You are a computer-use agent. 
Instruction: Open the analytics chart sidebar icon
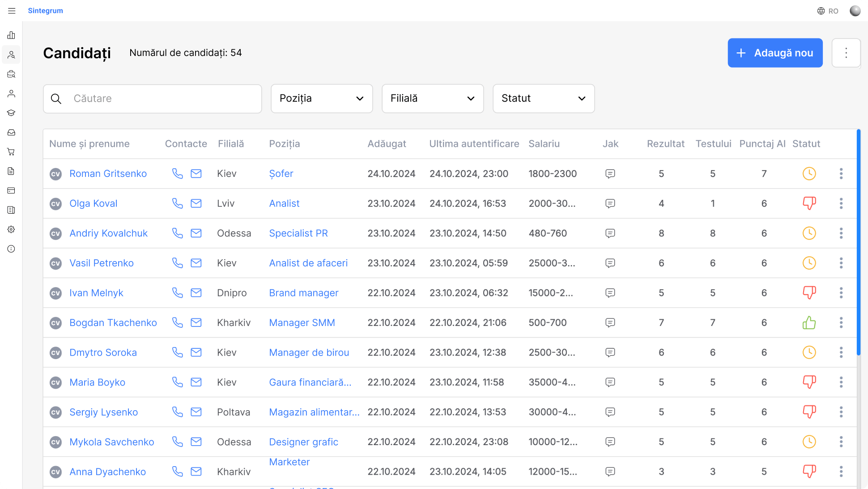click(11, 35)
